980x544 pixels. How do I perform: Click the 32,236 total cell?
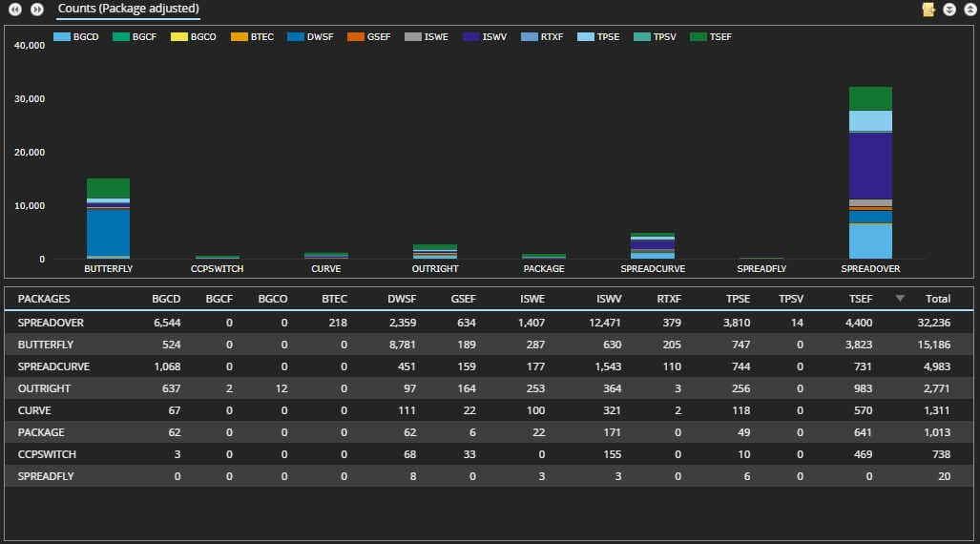click(x=934, y=323)
